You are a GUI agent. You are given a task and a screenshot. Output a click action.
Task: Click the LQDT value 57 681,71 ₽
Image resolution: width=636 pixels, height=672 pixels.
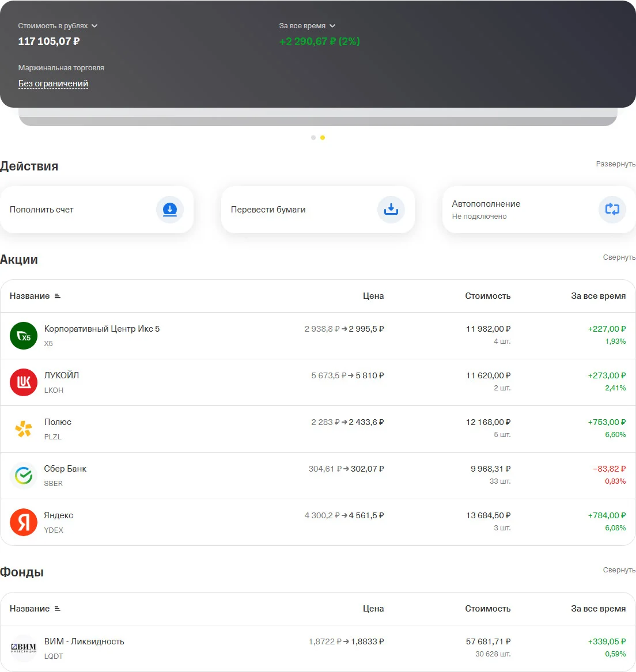click(488, 641)
